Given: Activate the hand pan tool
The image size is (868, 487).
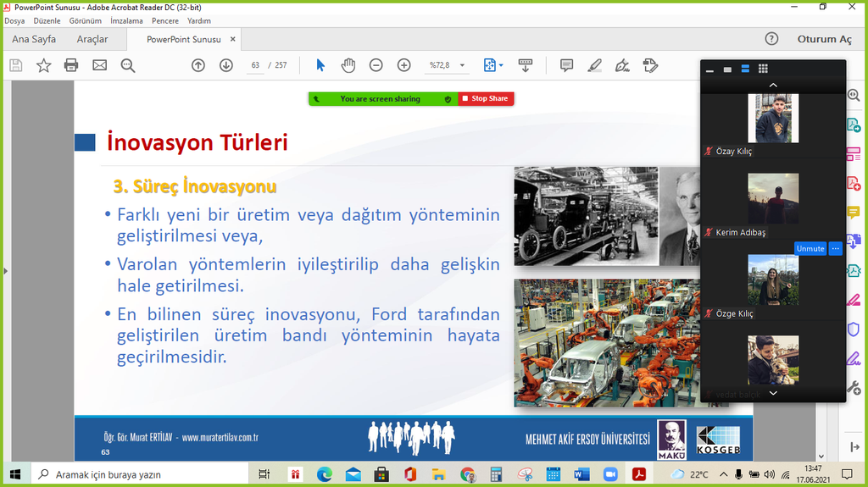Looking at the screenshot, I should [348, 65].
